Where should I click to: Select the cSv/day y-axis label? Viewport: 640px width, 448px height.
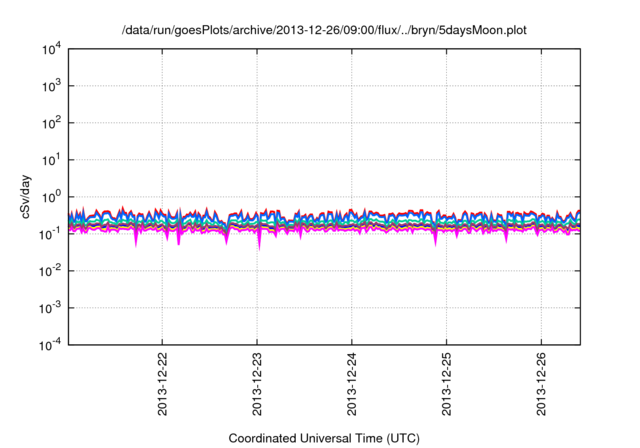pyautogui.click(x=25, y=197)
